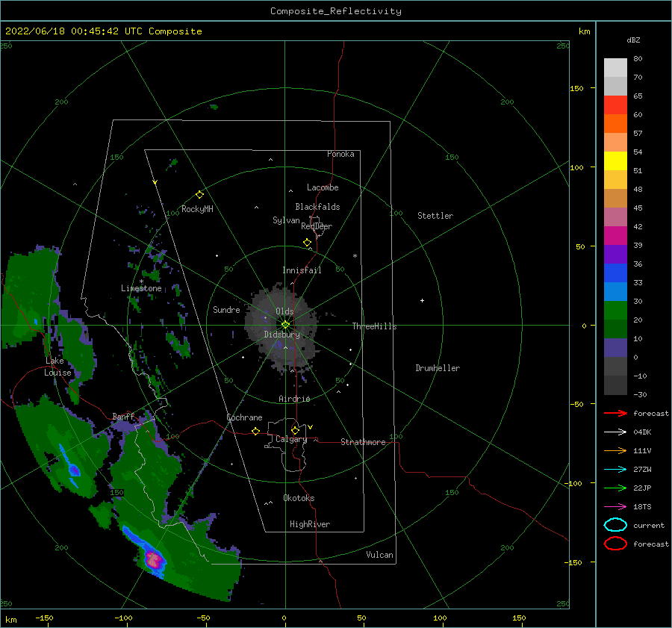Click the green 22JP arrow legend icon

click(x=615, y=488)
